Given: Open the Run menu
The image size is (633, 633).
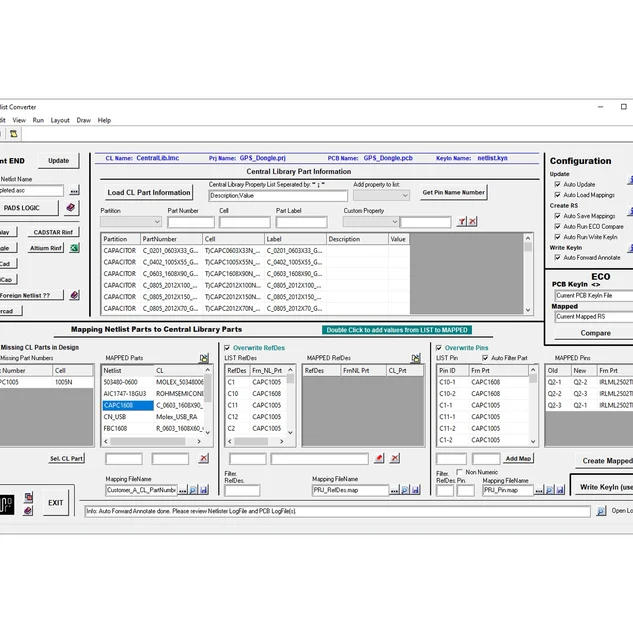Looking at the screenshot, I should [x=38, y=120].
